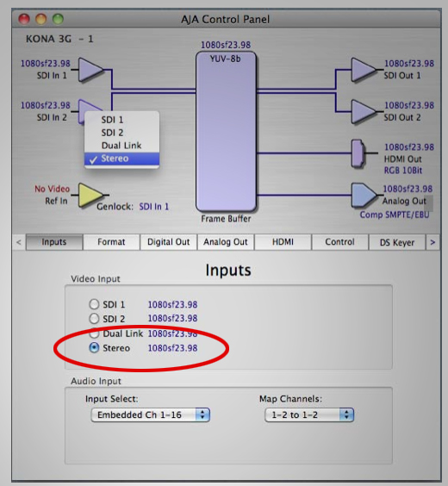Click the HDMI Out connector icon
Screen dimensions: 448x486
pyautogui.click(x=358, y=153)
